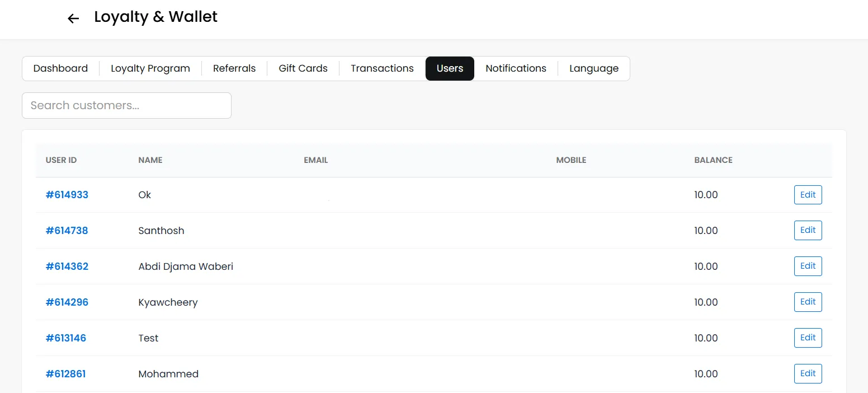Edit Kyawcheery's entry

808,302
